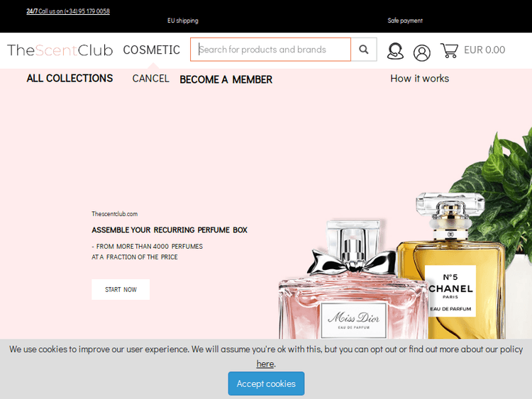Select CANCEL in the navigation bar
Screen dimensions: 532x399
[x=150, y=78]
